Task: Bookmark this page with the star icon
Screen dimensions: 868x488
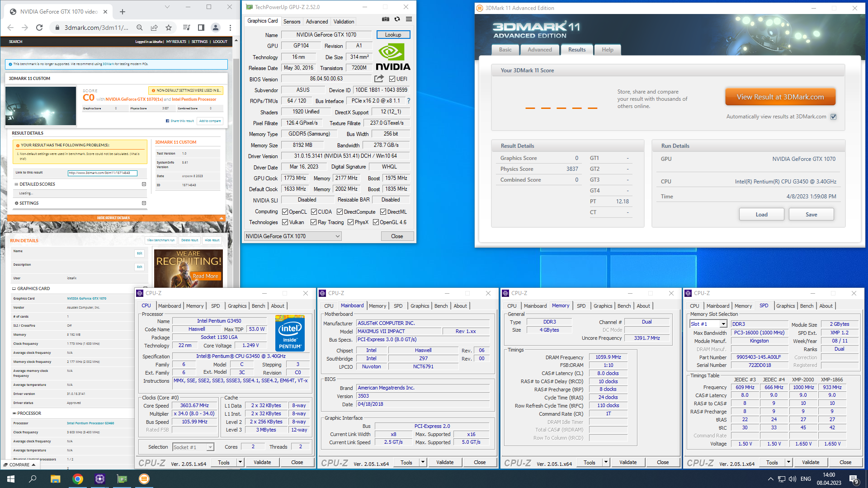Action: (169, 28)
